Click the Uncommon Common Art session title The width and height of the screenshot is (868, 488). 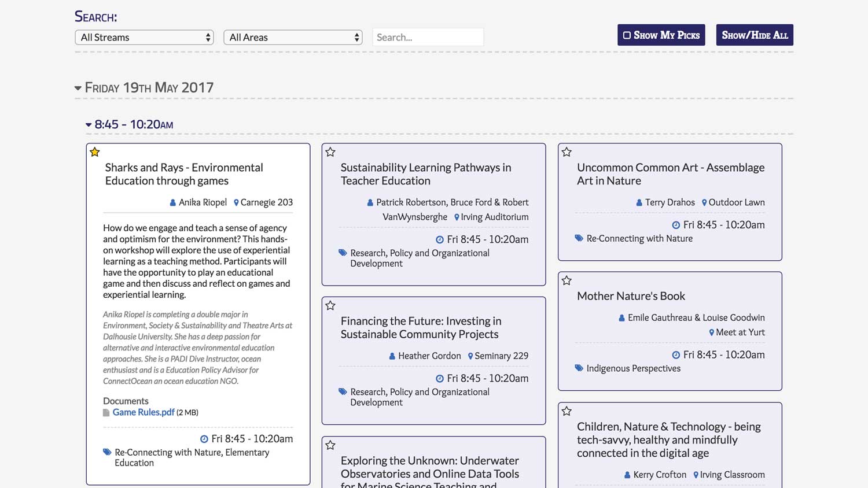coord(670,174)
